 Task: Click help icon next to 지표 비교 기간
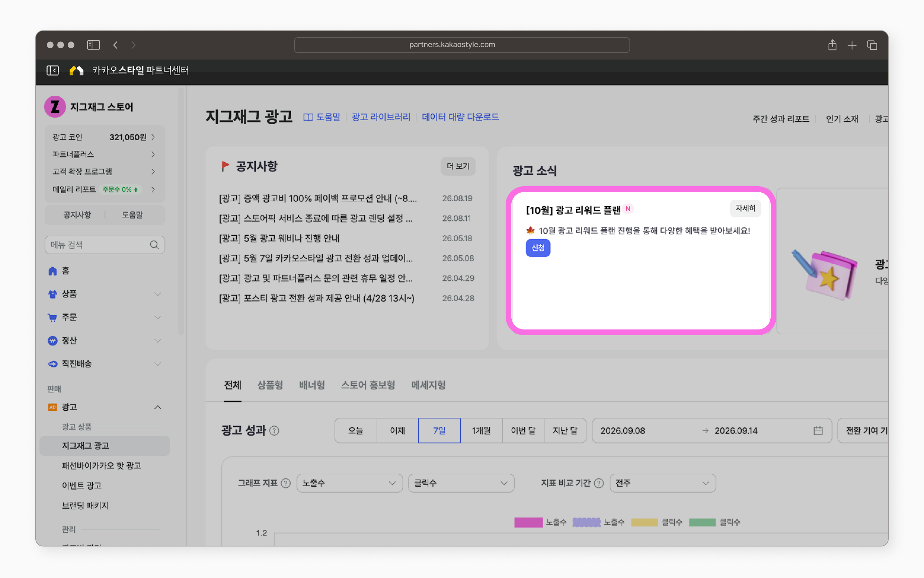click(x=599, y=483)
